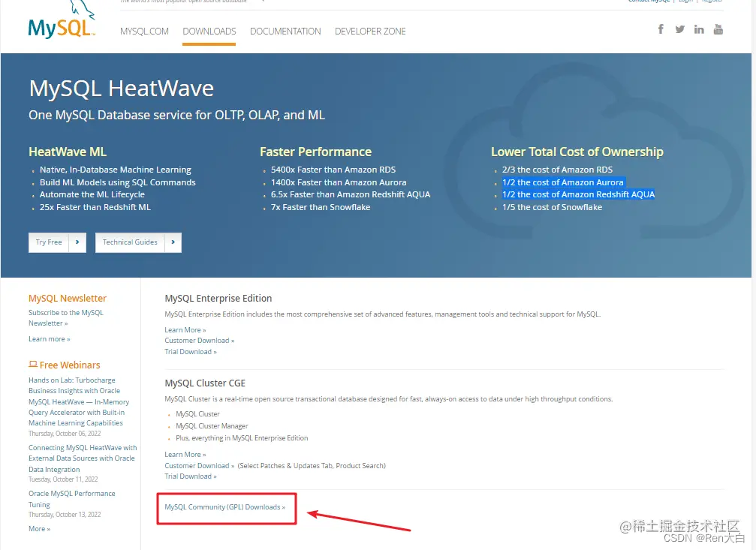
Task: Open Connecting MySQL HeatWave with External Data webinar
Action: point(83,458)
